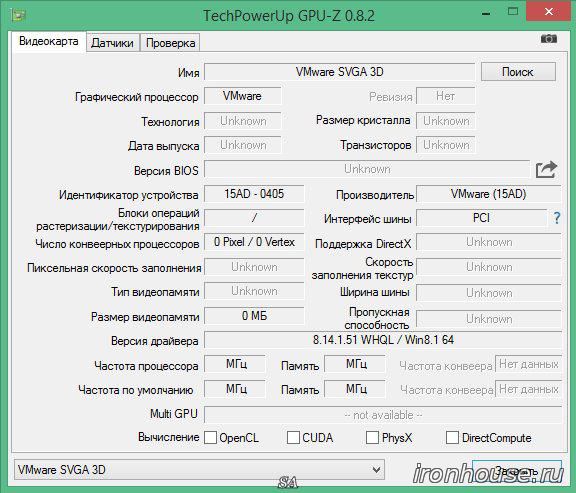
Task: Click the 0 МБ memory size value
Action: (254, 316)
